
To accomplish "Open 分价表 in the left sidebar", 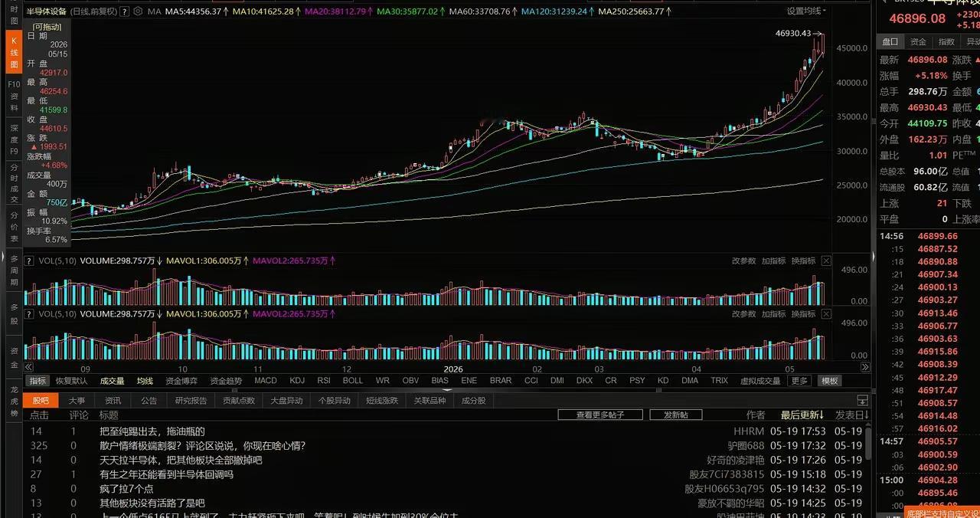I will coord(14,227).
